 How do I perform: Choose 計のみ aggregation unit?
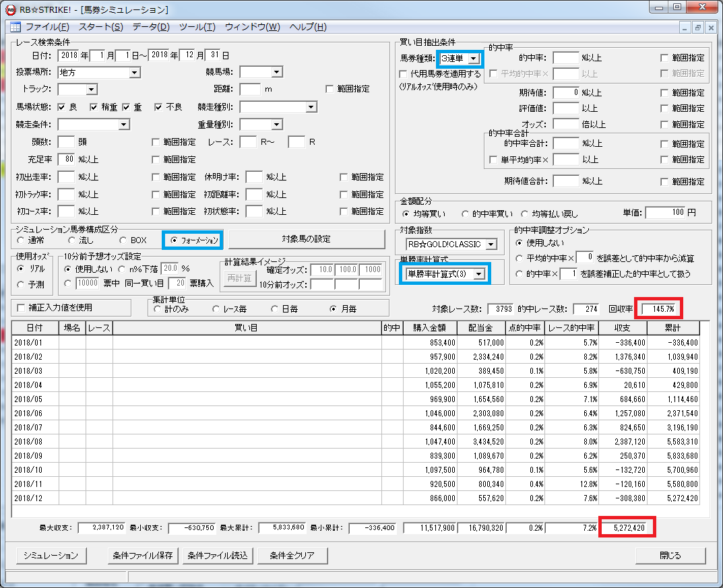click(157, 308)
